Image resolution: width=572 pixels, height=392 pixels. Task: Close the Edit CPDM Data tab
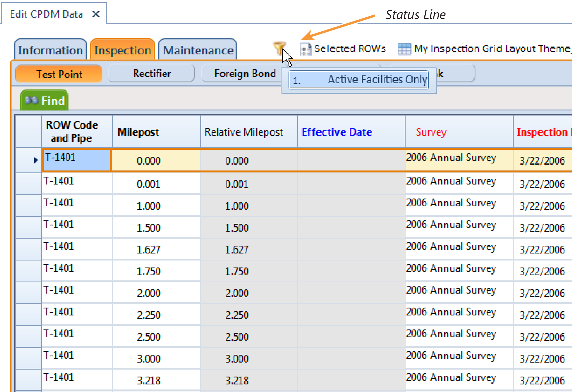click(x=96, y=14)
